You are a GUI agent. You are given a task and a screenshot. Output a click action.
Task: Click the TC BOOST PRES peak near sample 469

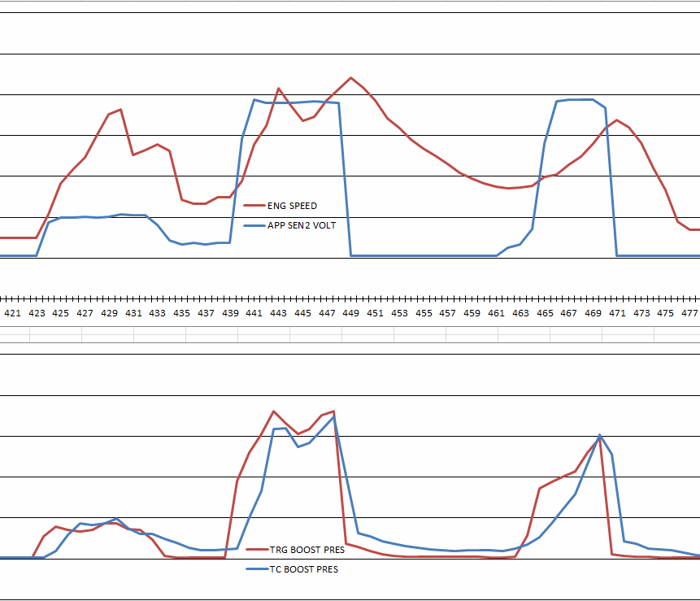tap(599, 435)
